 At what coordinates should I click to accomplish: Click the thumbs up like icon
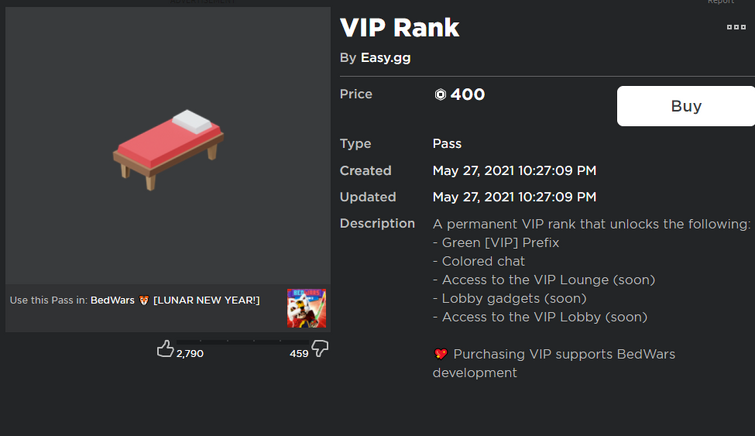tap(166, 348)
